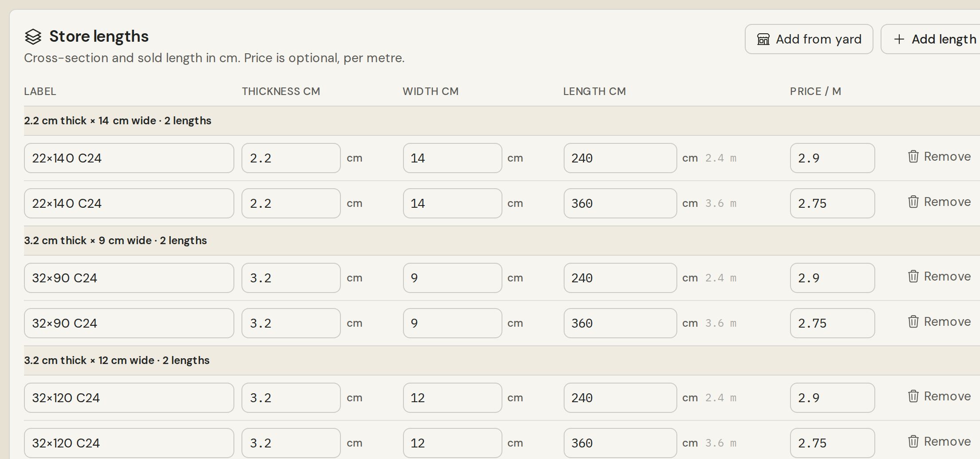This screenshot has height=459, width=980.
Task: Click the Store lengths layers icon
Action: click(x=33, y=37)
